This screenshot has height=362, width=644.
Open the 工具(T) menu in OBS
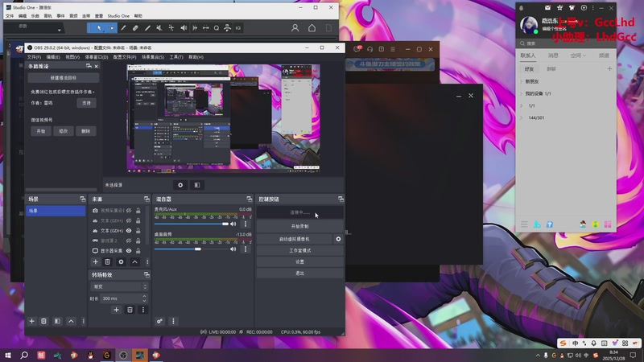[x=176, y=57]
